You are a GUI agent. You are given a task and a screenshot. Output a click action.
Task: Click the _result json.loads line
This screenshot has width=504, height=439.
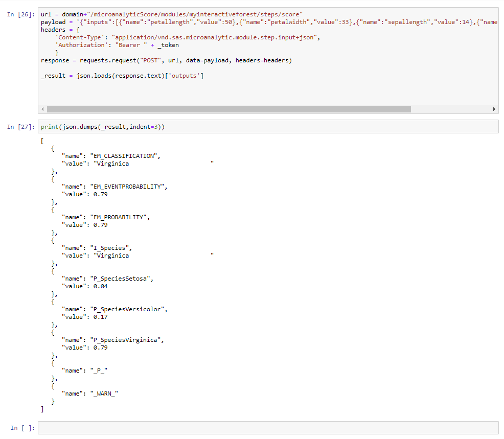point(123,76)
